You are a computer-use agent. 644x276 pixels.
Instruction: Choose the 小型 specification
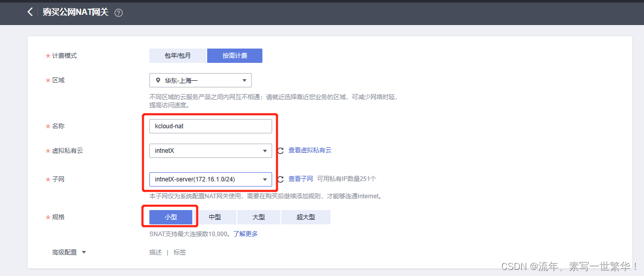[x=171, y=217]
